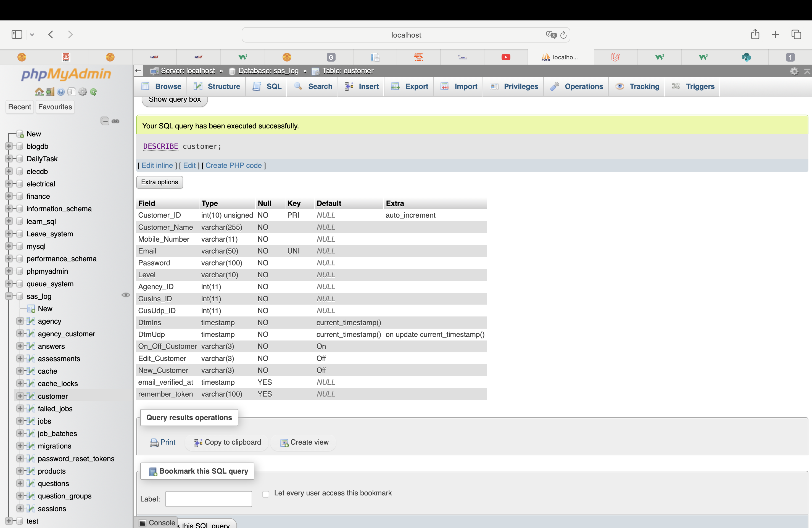Reload the navigation panel with the green arrow
The height and width of the screenshot is (528, 812).
pyautogui.click(x=93, y=92)
